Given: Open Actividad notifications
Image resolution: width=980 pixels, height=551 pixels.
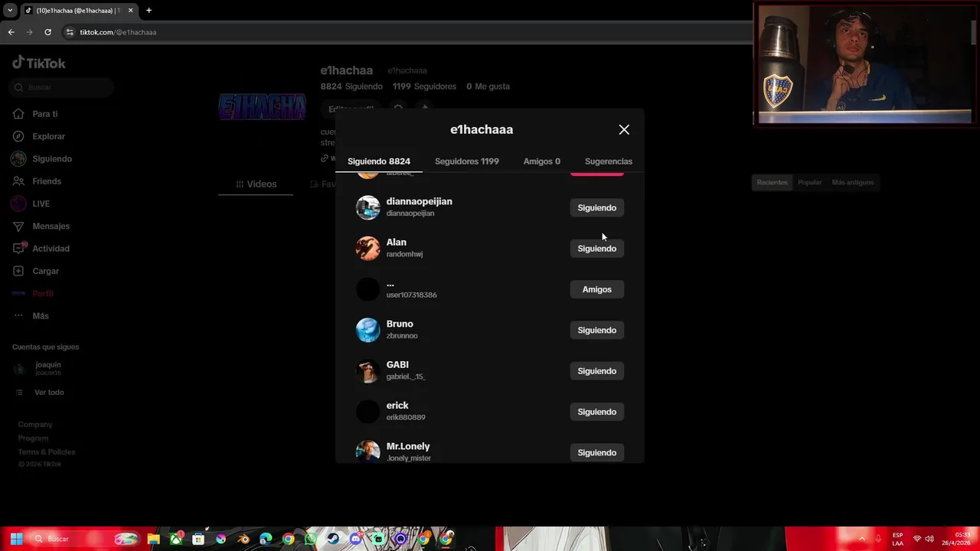Looking at the screenshot, I should (x=51, y=249).
